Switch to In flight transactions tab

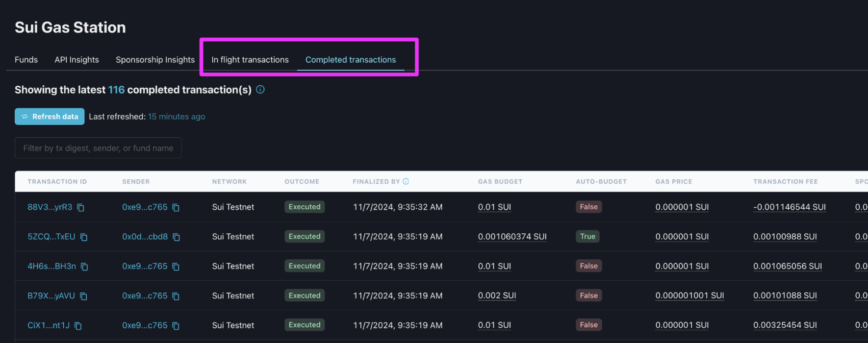250,60
